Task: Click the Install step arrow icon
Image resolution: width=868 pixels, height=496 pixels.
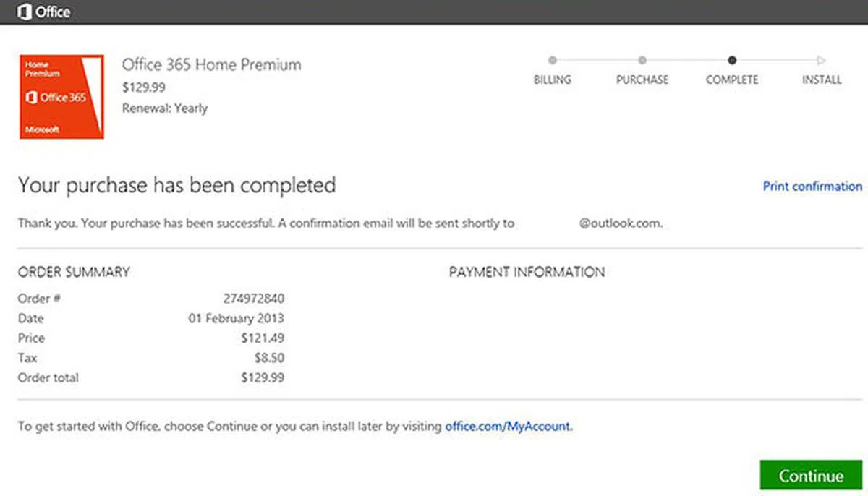Action: click(821, 61)
